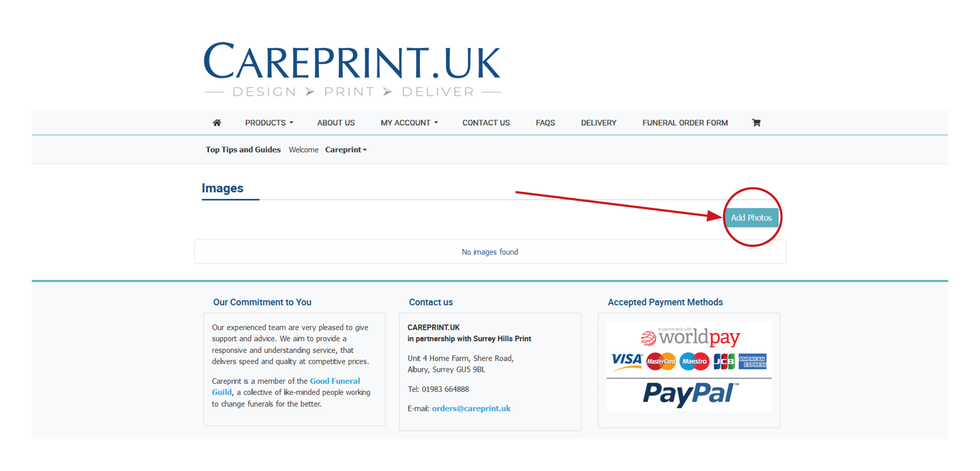Click the MasterCard icon
Screen dimensions: 980x471
pos(661,362)
